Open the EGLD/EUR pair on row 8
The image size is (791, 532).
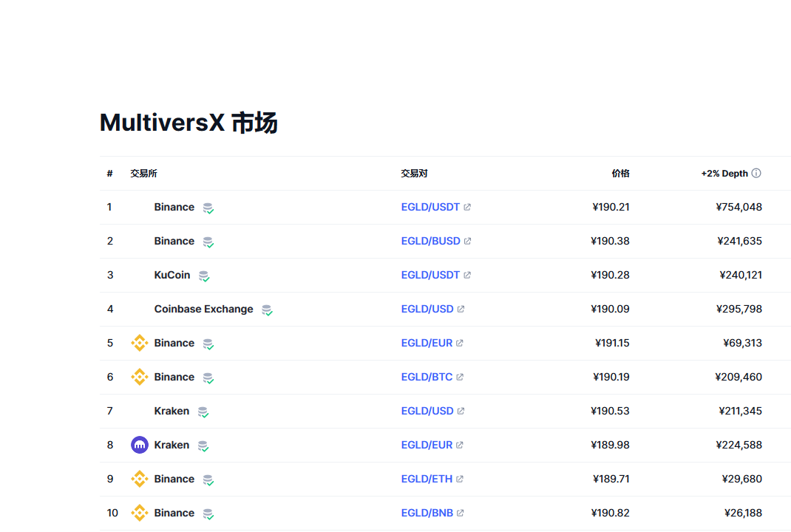pyautogui.click(x=427, y=445)
